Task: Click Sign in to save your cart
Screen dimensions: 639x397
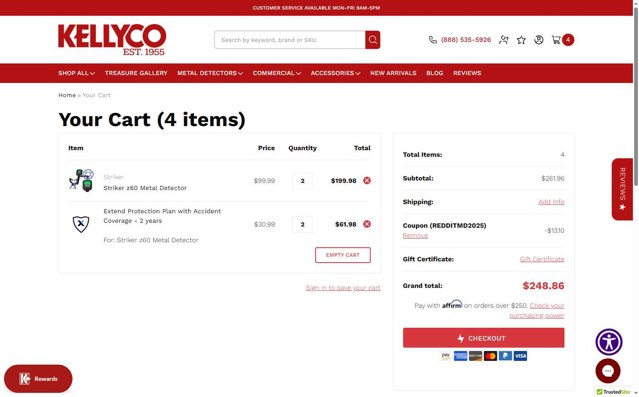Action: coord(343,288)
